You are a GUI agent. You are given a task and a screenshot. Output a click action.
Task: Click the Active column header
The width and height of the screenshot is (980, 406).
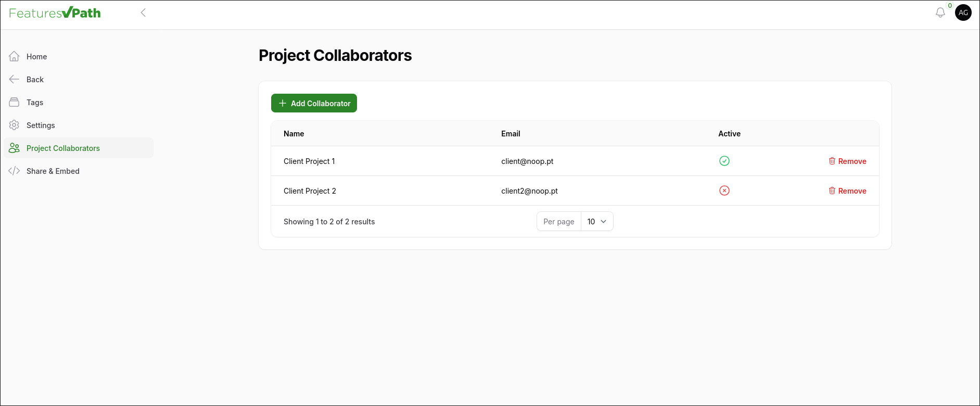729,134
